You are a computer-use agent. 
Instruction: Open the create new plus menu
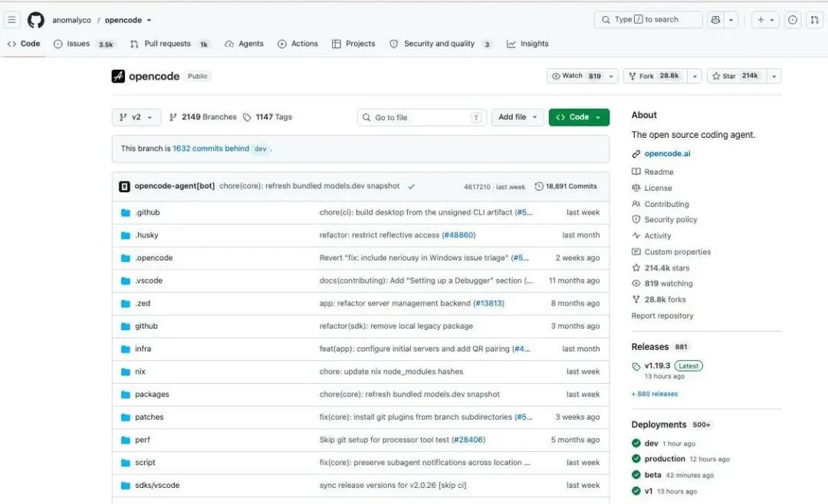[765, 19]
